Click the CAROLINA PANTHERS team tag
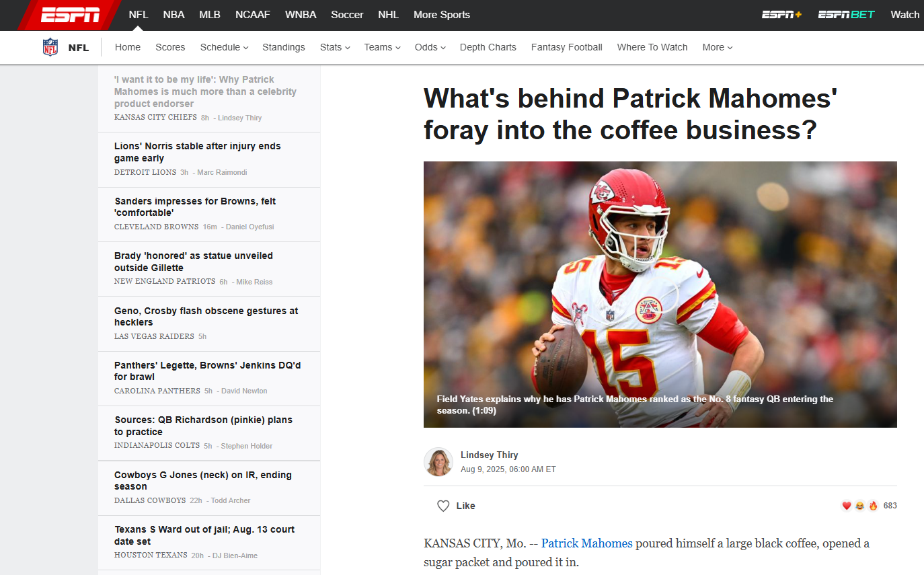Viewport: 924px width, 575px height. pos(157,391)
